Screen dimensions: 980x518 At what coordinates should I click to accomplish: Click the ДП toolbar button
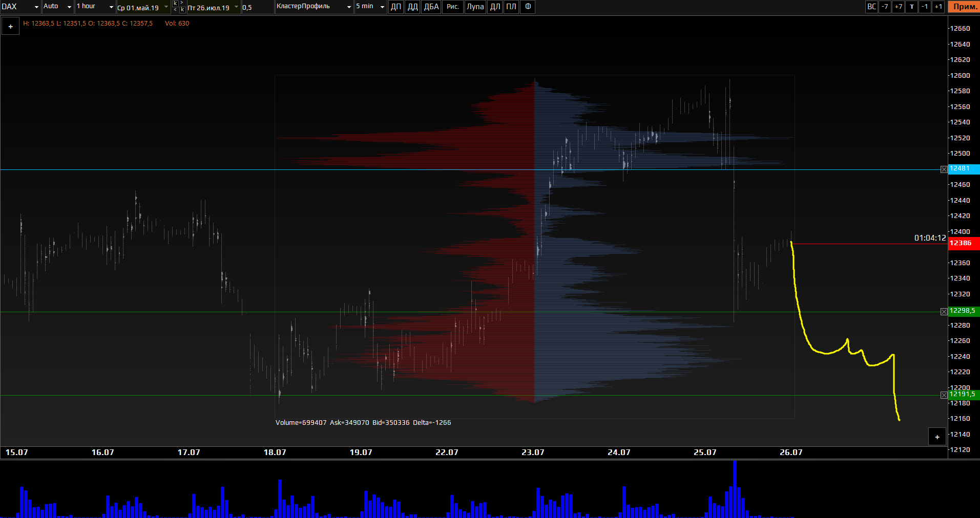[396, 7]
